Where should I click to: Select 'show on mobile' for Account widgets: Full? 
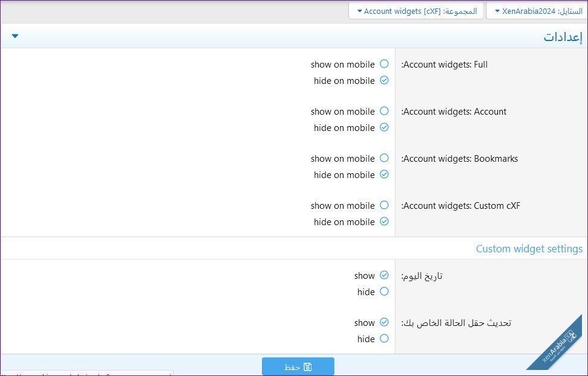pos(384,64)
